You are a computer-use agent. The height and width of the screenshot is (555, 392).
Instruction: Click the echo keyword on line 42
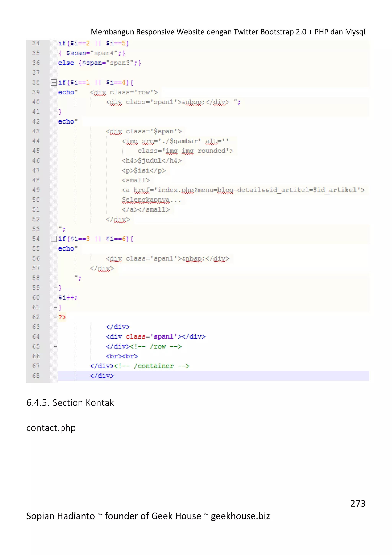coord(66,122)
